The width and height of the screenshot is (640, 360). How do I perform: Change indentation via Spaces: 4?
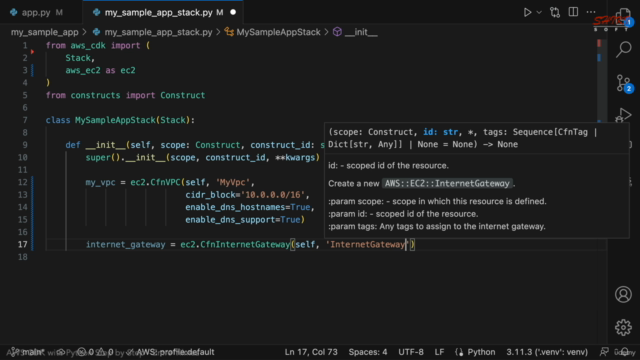[368, 352]
